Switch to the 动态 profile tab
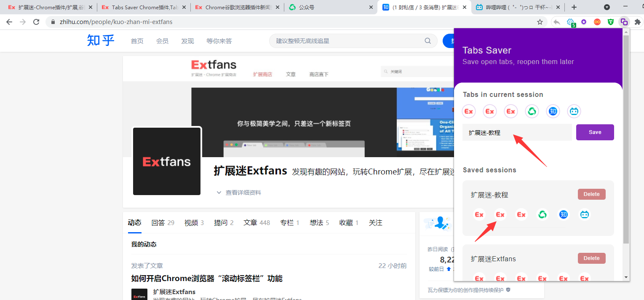Screen dimensions: 644x300 coord(134,222)
